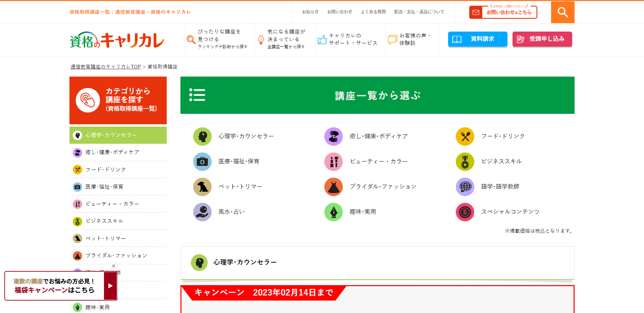Click the 癒し・健康・ボディケア purple icon in grid
Image resolution: width=644 pixels, height=313 pixels.
[x=333, y=136]
